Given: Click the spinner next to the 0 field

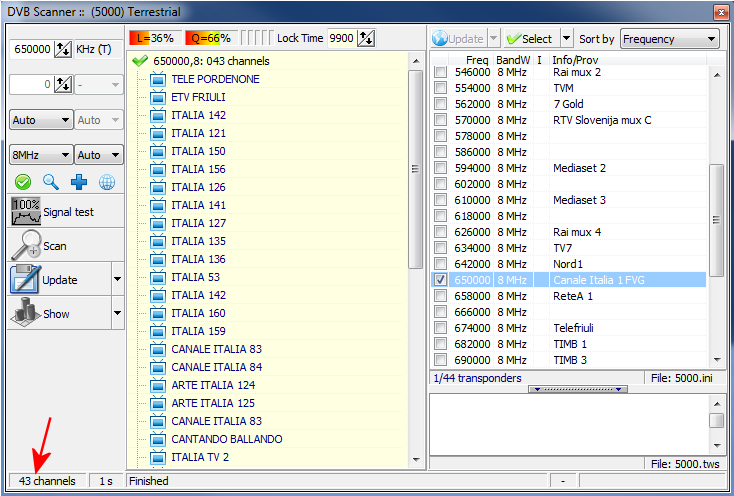Looking at the screenshot, I should 63,84.
